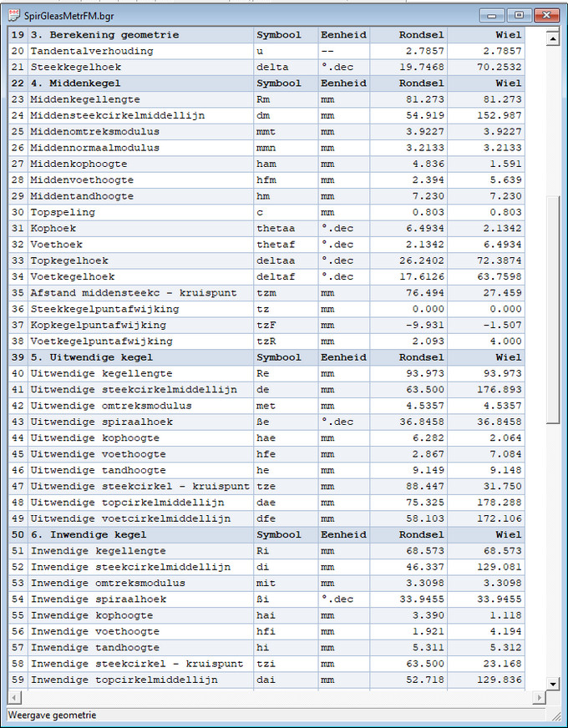
Task: Click symbol 'mit' in Inwendige omtreksmodulus row
Action: 266,583
